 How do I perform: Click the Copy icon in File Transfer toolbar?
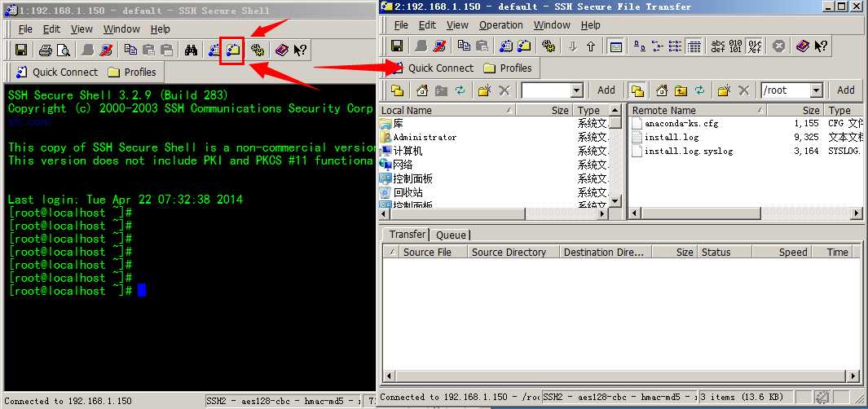click(464, 46)
